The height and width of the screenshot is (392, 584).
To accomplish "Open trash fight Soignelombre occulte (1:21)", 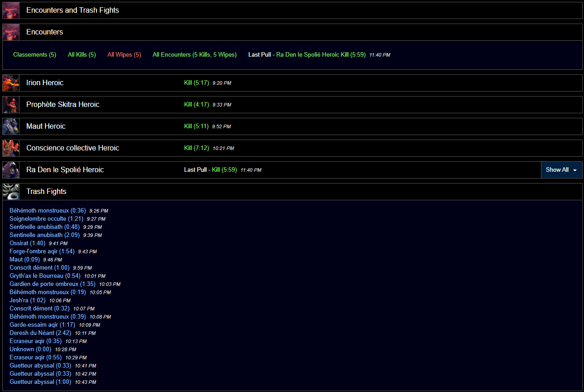I will 46,219.
